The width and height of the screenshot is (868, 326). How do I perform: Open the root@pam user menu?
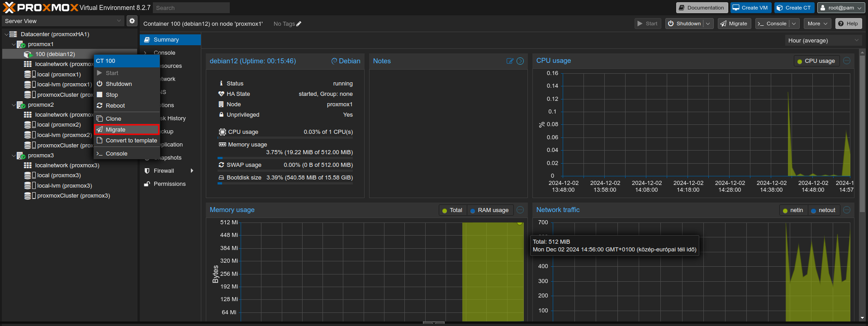point(841,8)
